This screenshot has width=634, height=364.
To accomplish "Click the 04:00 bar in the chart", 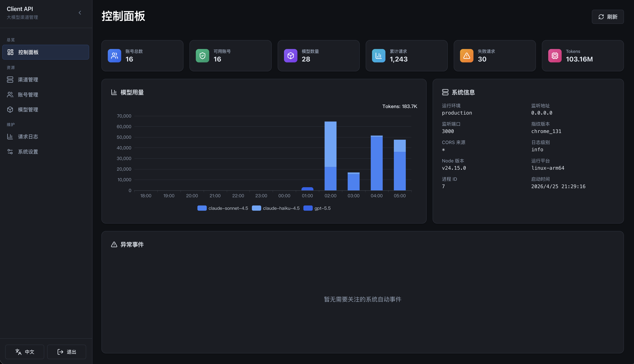I will [x=376, y=163].
